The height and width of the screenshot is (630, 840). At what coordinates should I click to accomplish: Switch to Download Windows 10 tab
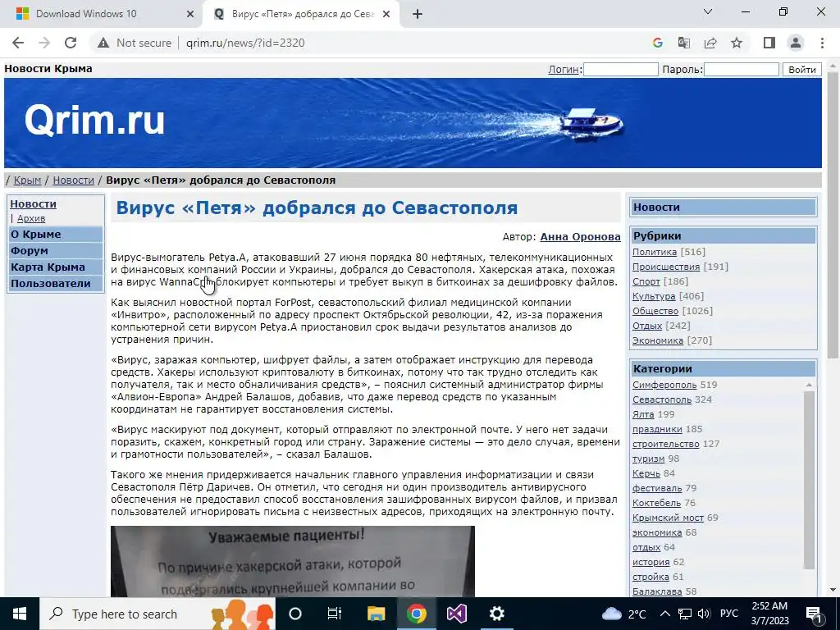[x=86, y=14]
